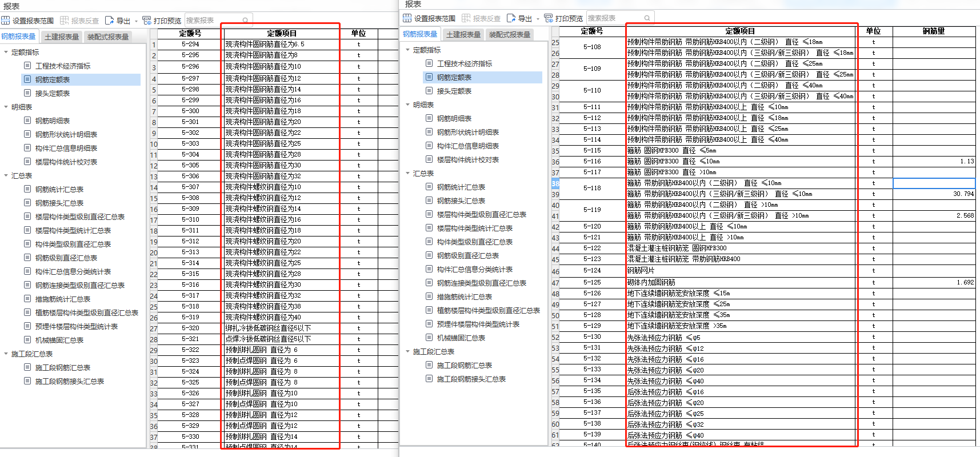Open 构件类型级别直径汇总表 in left tree
The width and height of the screenshot is (980, 457).
[x=73, y=244]
